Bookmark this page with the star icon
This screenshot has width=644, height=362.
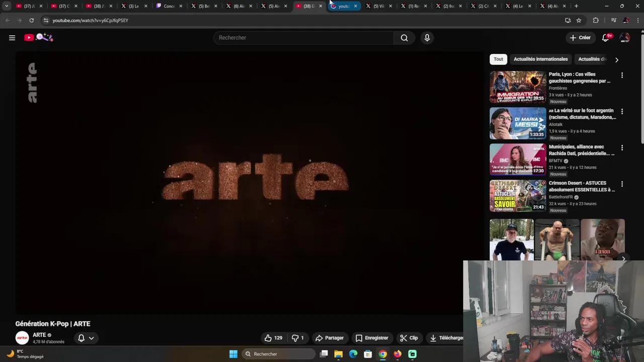(579, 20)
